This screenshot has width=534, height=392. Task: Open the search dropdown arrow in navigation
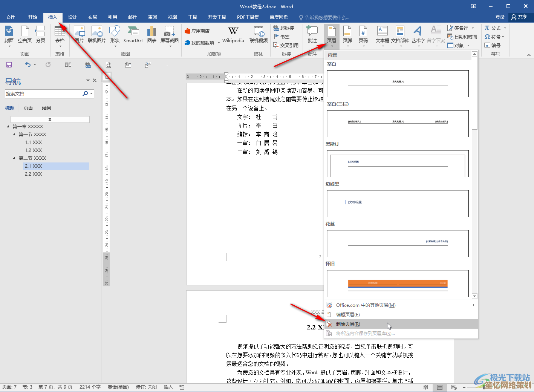[91, 94]
